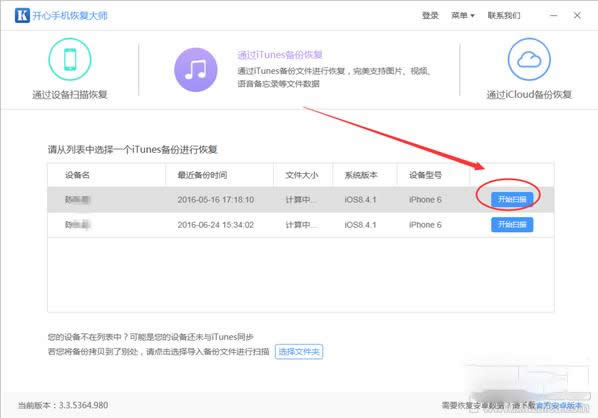
Task: Click the 选择文件夹 choose folder button
Action: point(299,351)
